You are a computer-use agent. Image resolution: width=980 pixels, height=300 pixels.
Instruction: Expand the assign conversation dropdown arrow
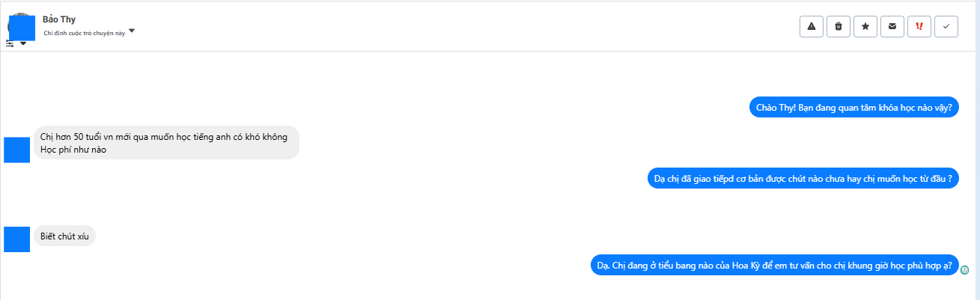(132, 31)
